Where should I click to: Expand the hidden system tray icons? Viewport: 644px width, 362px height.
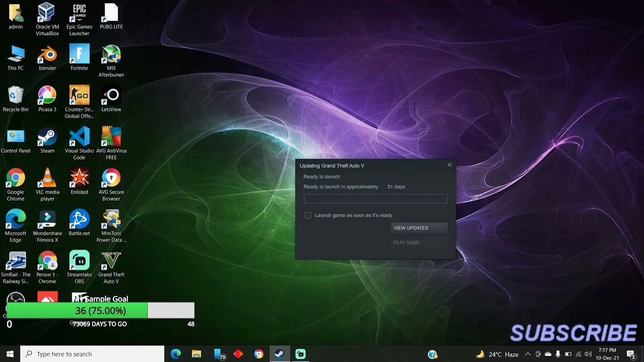(x=528, y=354)
